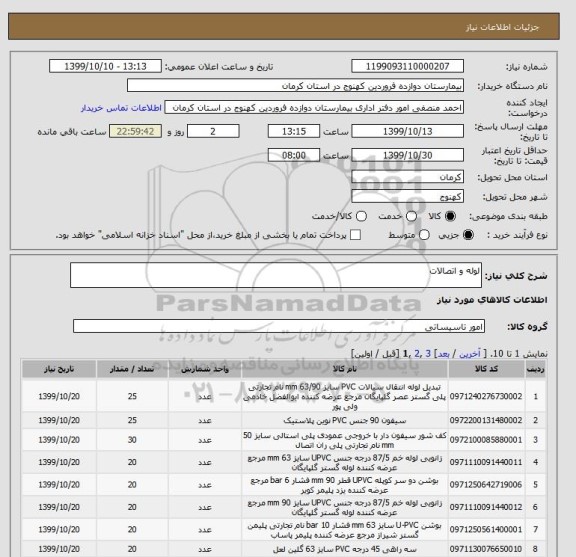Viewport: 576px width, 557px height.
Task: Click row 8 item name سه راهی 45 درجه
Action: point(345,549)
